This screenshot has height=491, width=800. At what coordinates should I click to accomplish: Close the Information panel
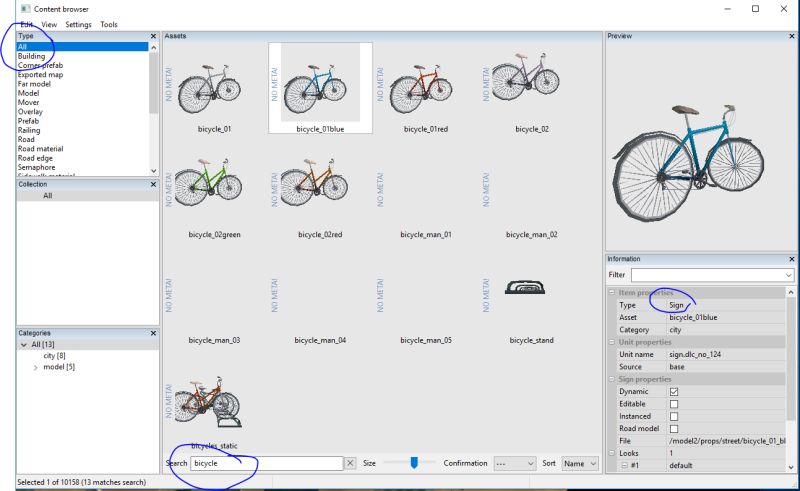click(x=792, y=259)
